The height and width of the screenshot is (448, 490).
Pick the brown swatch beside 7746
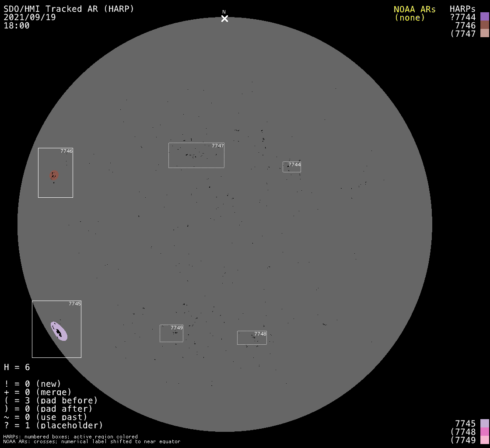point(484,25)
